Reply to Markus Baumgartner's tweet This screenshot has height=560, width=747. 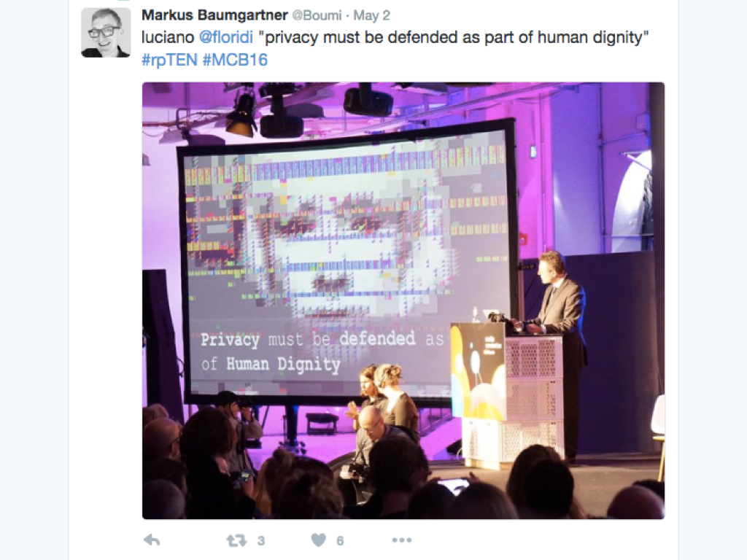coord(152,540)
